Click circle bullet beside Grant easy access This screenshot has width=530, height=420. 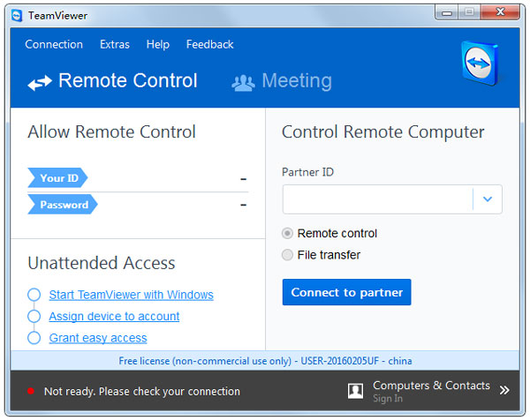coord(34,338)
